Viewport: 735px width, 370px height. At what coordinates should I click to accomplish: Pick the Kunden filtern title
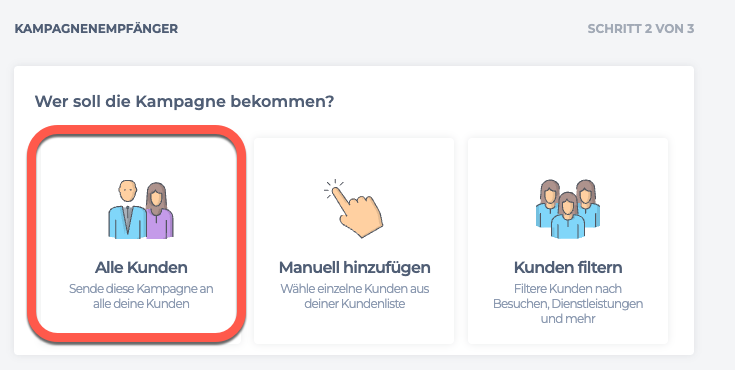click(568, 268)
